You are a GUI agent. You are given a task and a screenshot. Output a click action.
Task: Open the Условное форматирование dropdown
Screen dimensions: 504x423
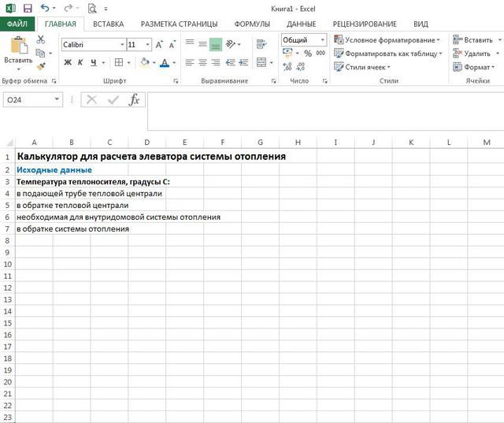[386, 40]
